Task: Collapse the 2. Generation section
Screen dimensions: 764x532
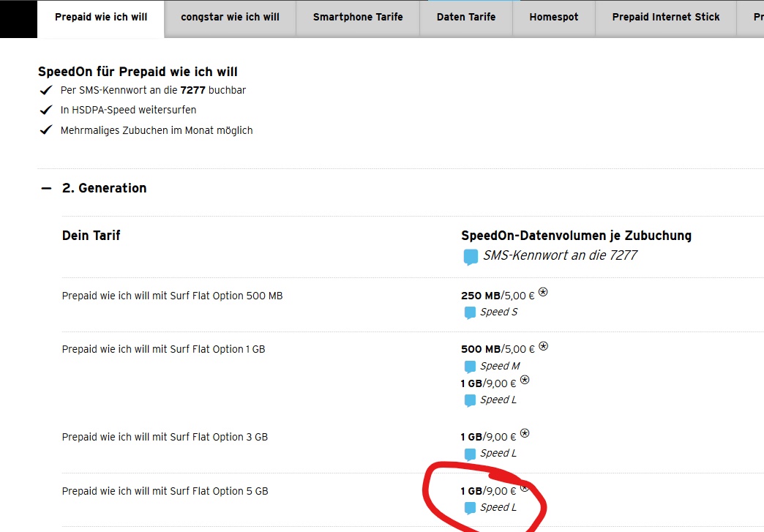Action: tap(47, 188)
